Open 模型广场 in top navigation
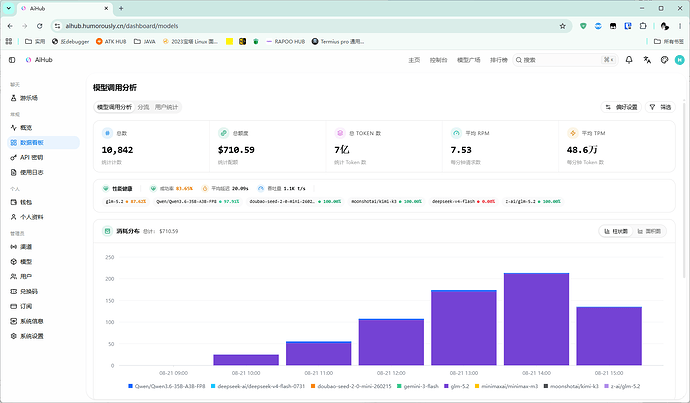 [469, 60]
